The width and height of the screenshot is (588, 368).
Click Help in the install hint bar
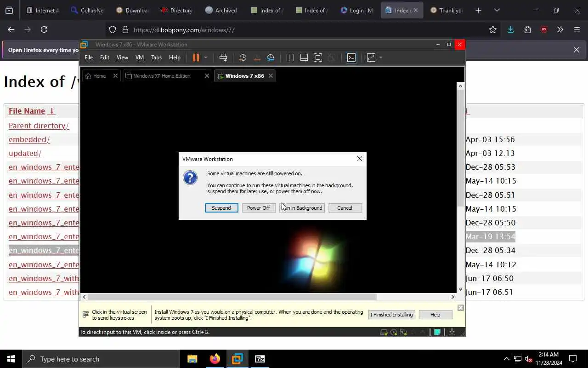[x=435, y=315]
